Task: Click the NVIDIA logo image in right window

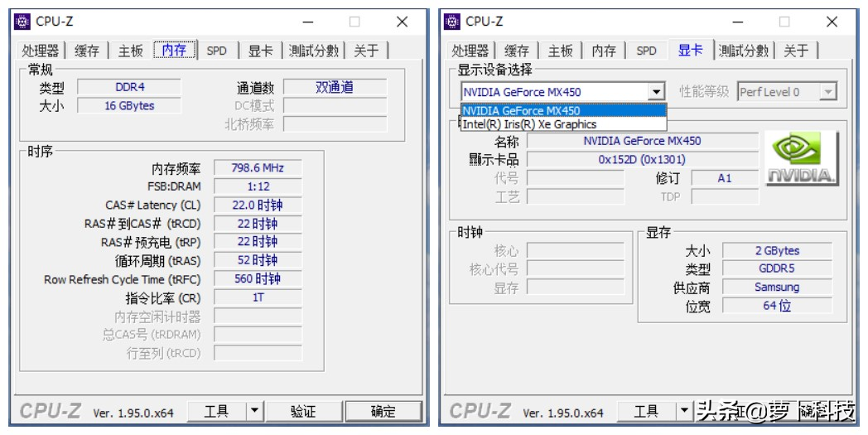Action: tap(802, 158)
